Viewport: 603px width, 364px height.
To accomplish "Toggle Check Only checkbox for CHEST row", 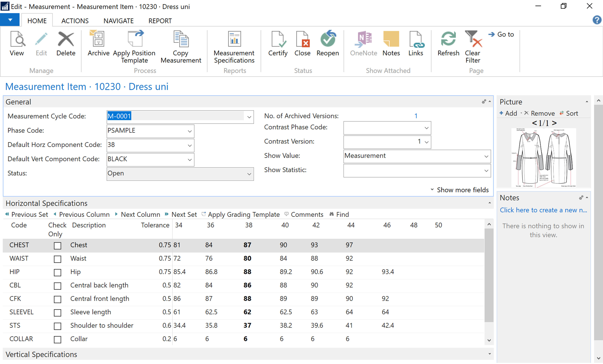I will 58,246.
